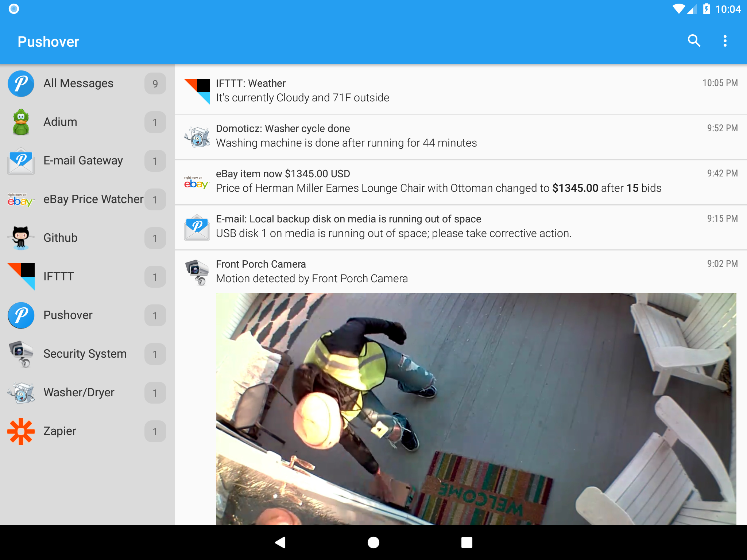
Task: Click the '9' unread badge on All Messages
Action: pyautogui.click(x=155, y=83)
